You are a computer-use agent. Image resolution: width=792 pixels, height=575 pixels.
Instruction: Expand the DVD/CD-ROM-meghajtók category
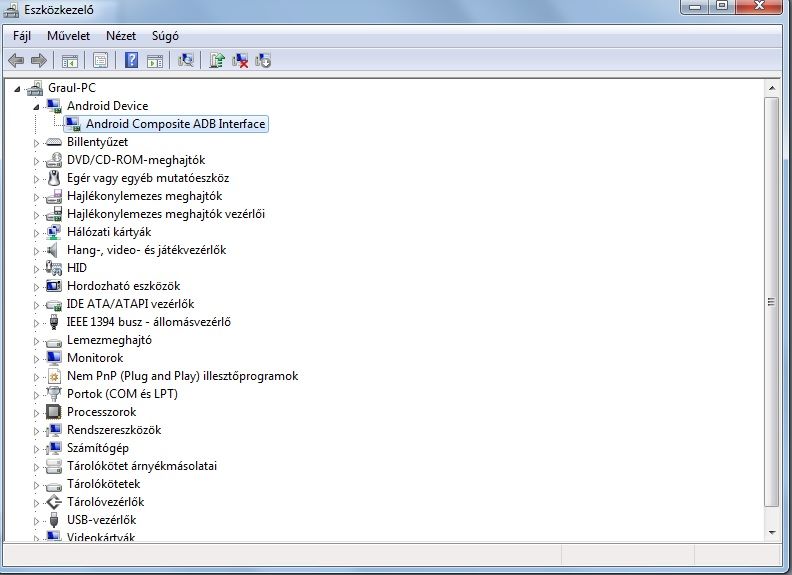36,161
